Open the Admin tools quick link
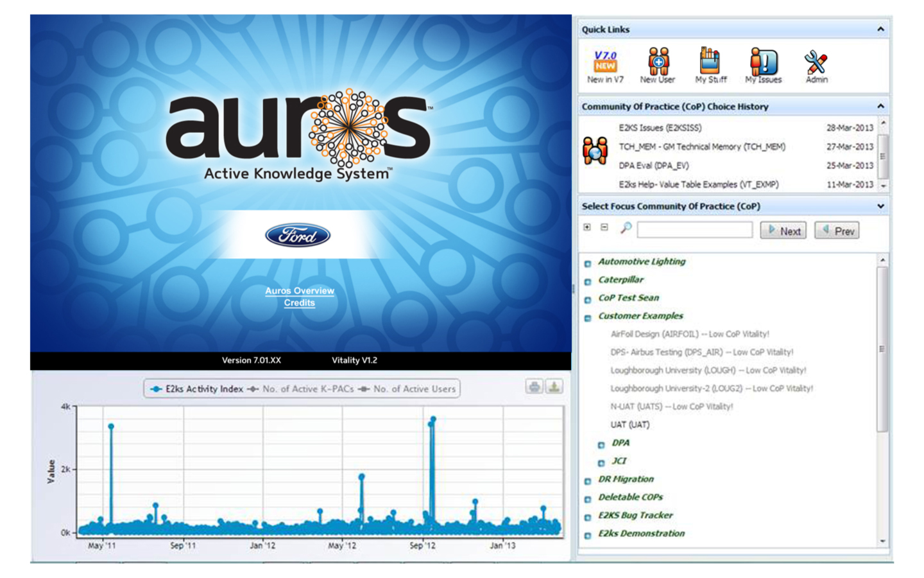 pyautogui.click(x=816, y=67)
